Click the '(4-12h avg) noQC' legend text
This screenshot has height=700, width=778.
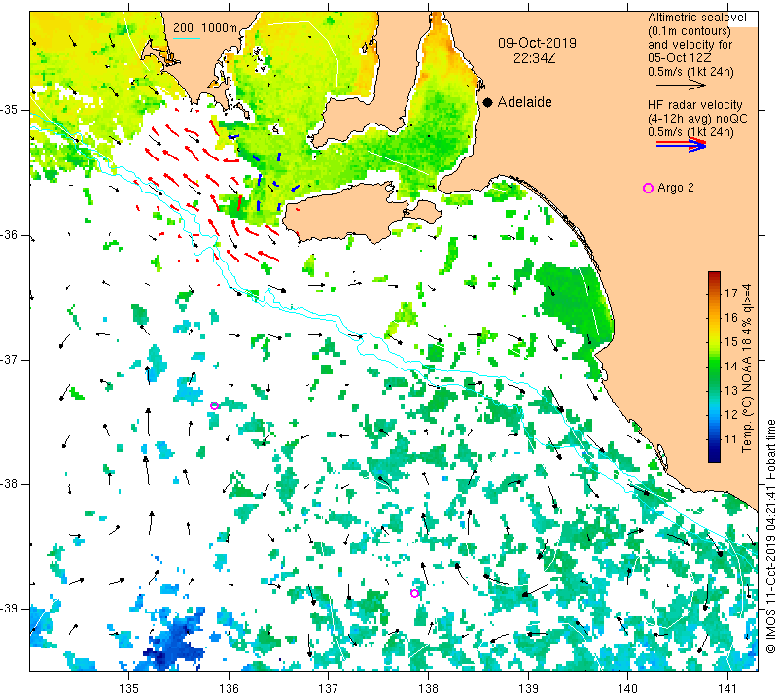[x=697, y=119]
